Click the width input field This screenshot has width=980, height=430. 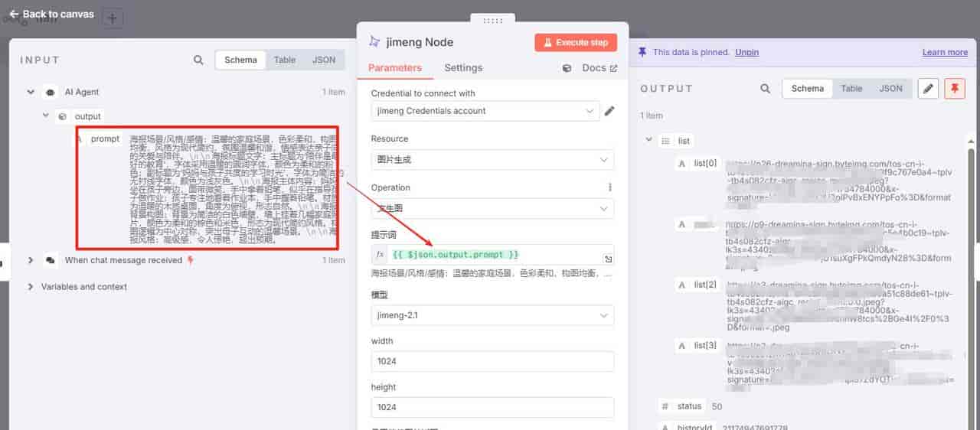pyautogui.click(x=492, y=361)
